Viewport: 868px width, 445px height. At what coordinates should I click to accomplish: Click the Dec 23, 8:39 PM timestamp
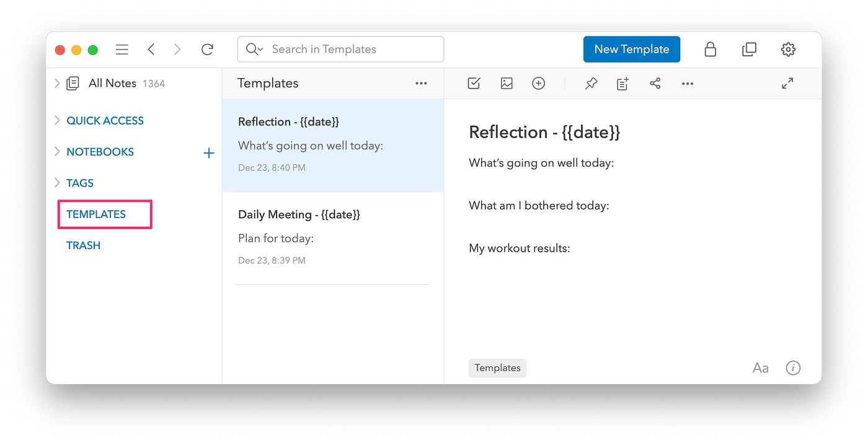pyautogui.click(x=272, y=260)
